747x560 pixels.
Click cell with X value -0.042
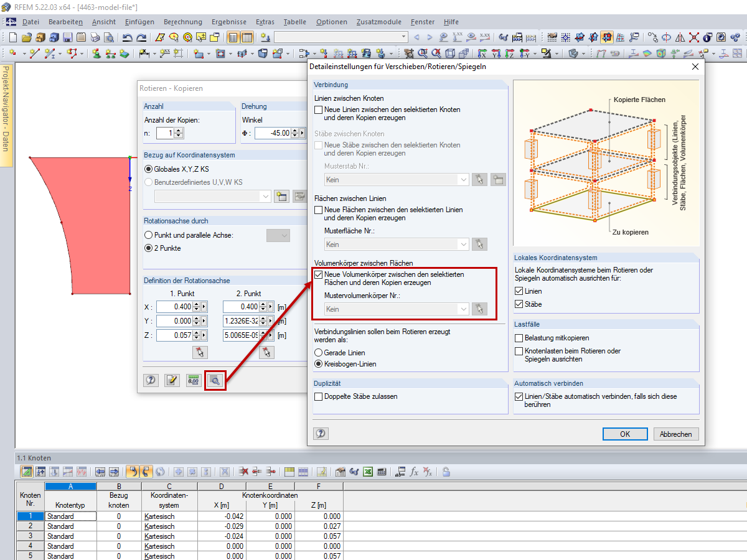(222, 516)
